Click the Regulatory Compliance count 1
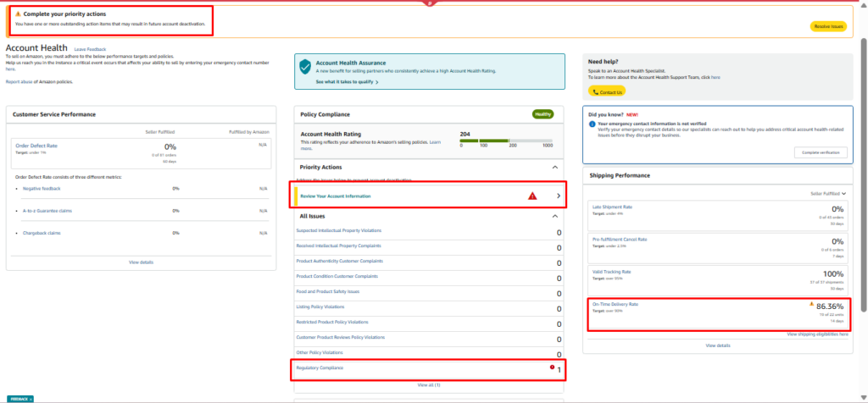 (x=559, y=370)
